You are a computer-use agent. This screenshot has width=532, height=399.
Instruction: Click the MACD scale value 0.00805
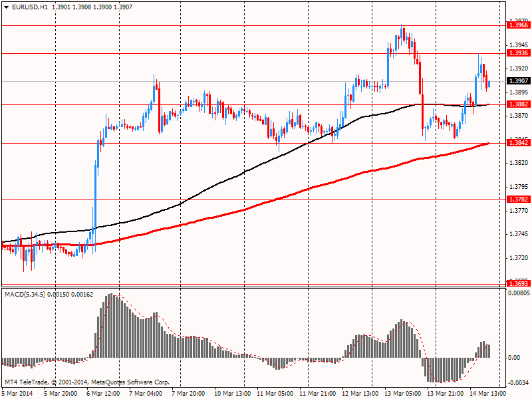519,293
